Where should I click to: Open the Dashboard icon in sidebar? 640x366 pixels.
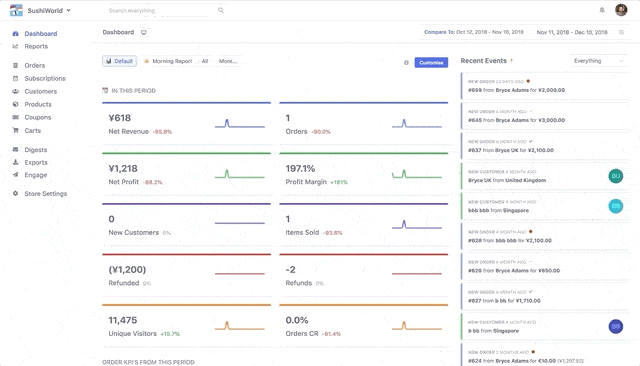[x=16, y=34]
